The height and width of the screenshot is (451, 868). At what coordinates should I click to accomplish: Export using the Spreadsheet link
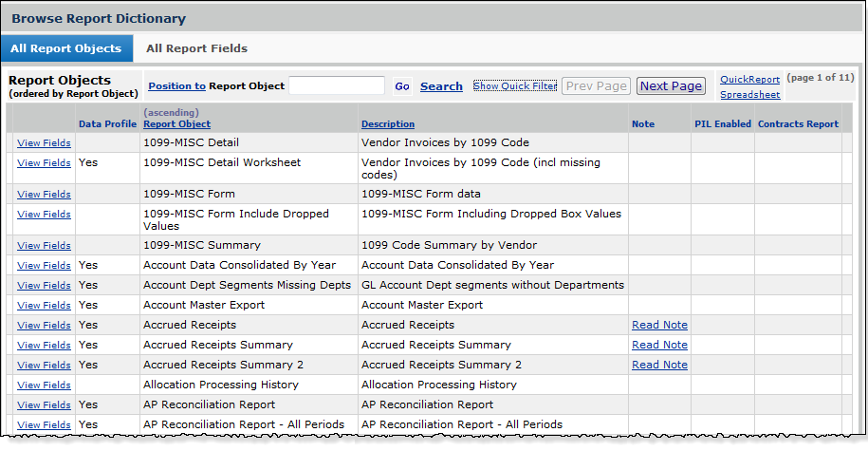(749, 95)
